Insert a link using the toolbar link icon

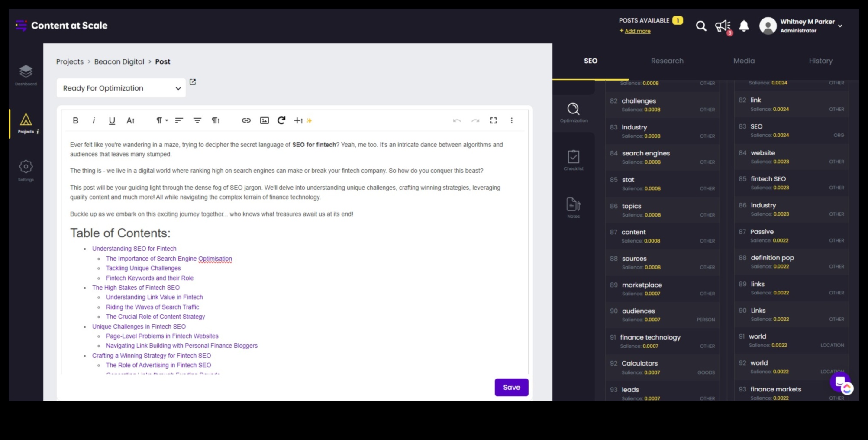pos(246,121)
